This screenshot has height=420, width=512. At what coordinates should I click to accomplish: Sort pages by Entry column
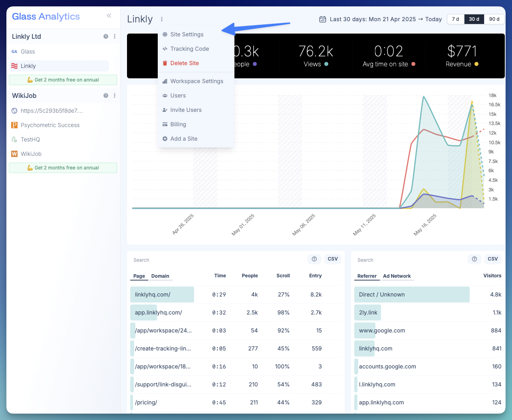[x=316, y=276]
